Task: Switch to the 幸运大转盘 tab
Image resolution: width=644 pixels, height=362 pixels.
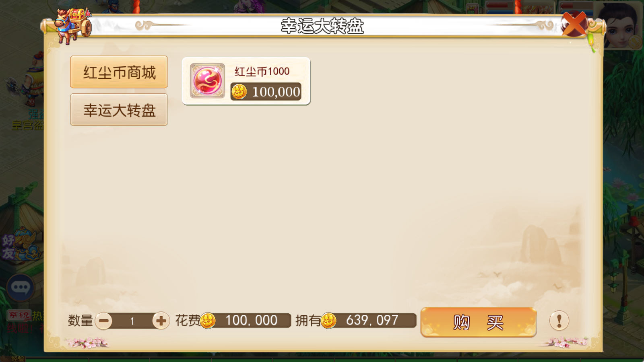Action: [119, 110]
